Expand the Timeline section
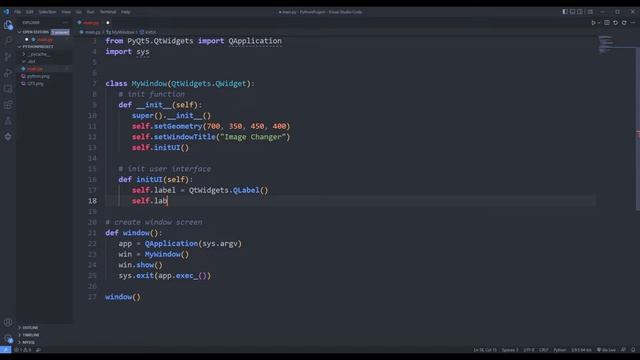This screenshot has height=360, width=640. click(30, 335)
